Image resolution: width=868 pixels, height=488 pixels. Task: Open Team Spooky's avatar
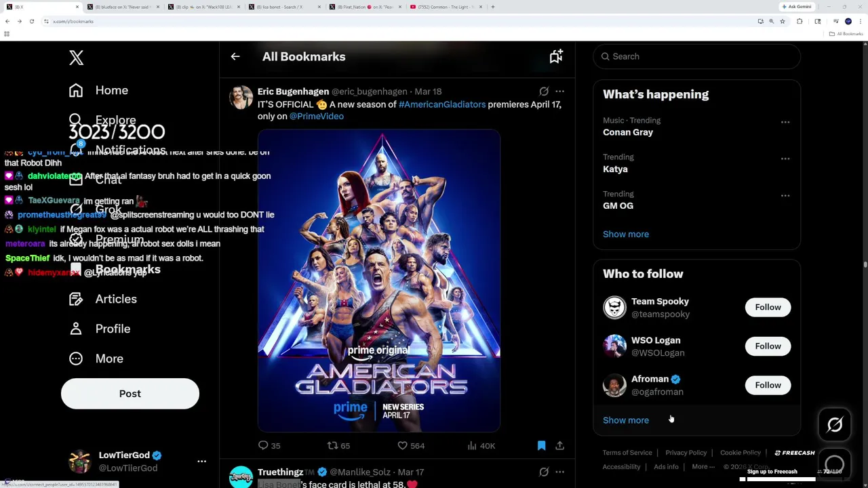[x=614, y=307]
